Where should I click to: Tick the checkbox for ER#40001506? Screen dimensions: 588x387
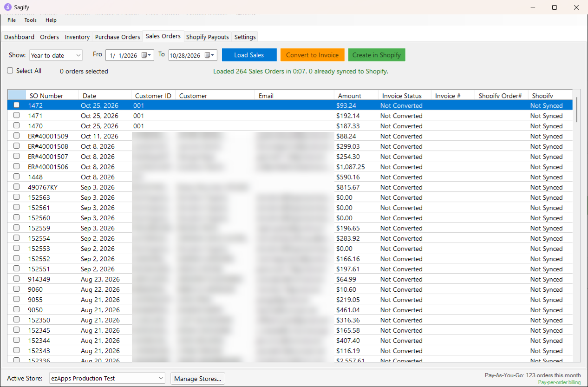click(x=16, y=166)
